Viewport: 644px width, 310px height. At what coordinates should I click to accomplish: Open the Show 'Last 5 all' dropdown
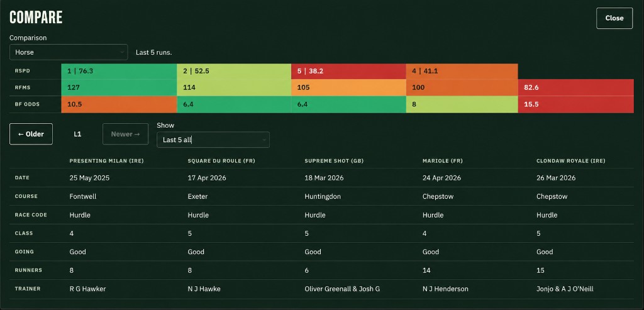point(213,140)
